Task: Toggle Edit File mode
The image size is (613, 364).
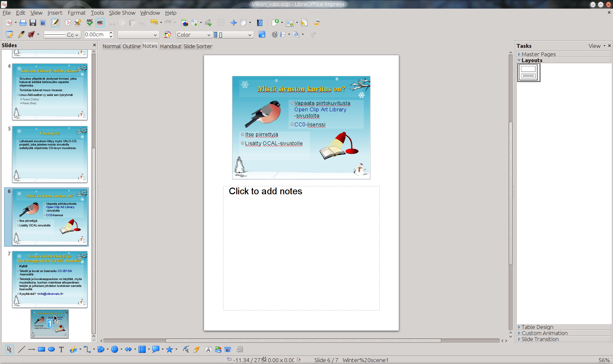Action: point(55,23)
